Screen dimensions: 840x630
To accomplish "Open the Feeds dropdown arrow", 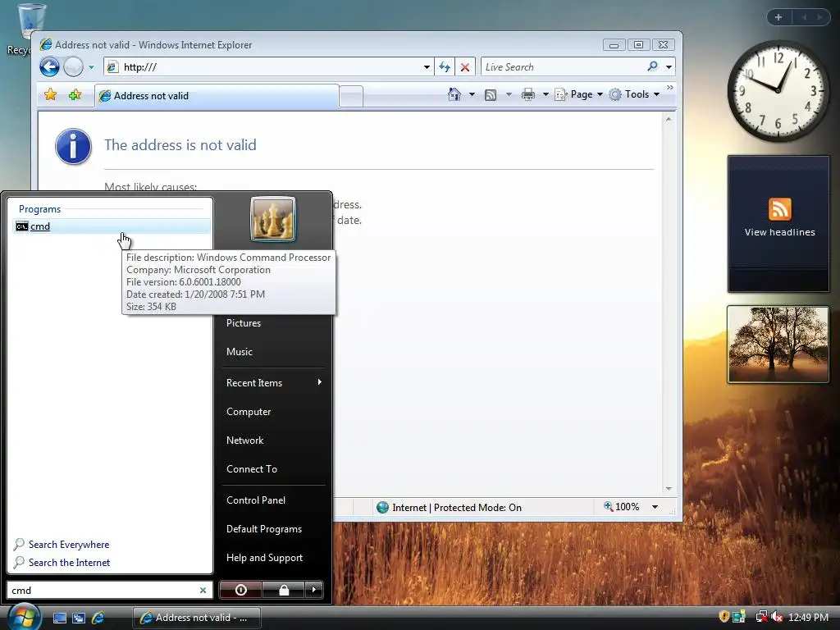I will coord(509,94).
